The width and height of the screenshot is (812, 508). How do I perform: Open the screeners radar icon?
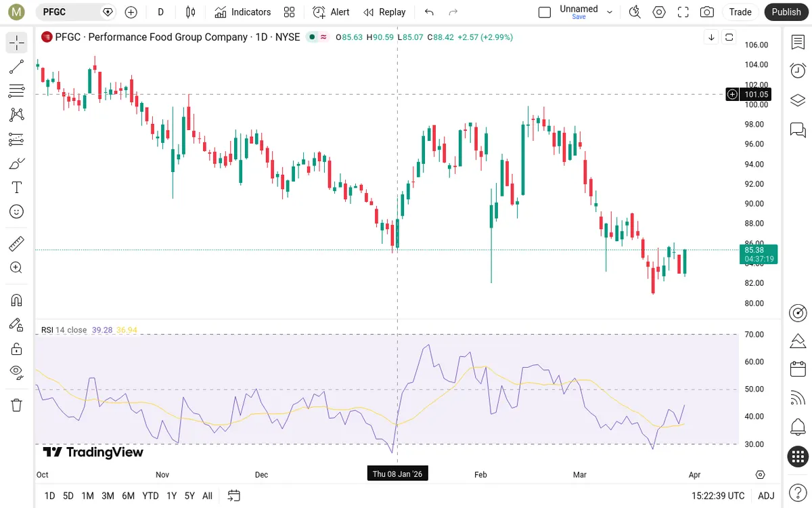[x=798, y=312]
